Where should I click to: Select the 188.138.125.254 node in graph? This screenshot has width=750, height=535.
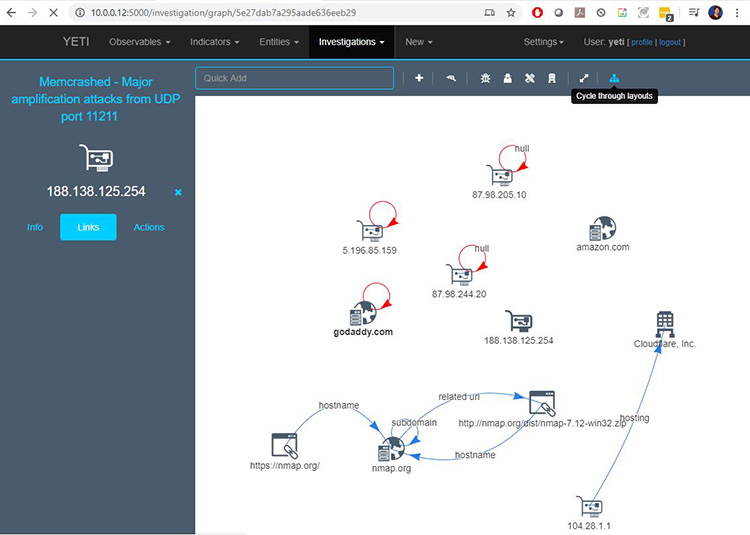point(519,321)
